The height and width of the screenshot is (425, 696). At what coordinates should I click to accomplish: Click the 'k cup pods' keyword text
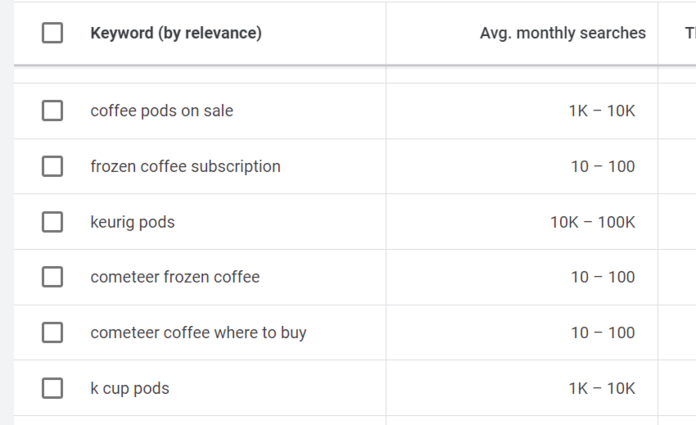tap(130, 388)
